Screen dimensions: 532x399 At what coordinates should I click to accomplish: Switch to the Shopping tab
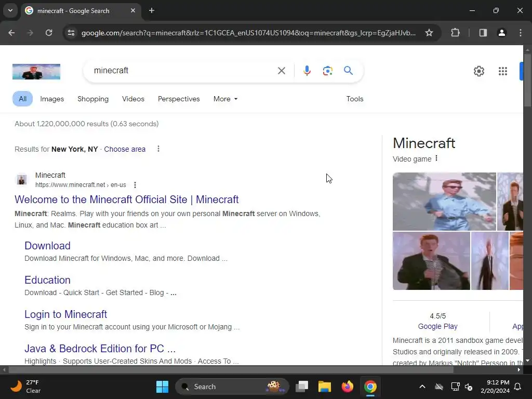93,99
